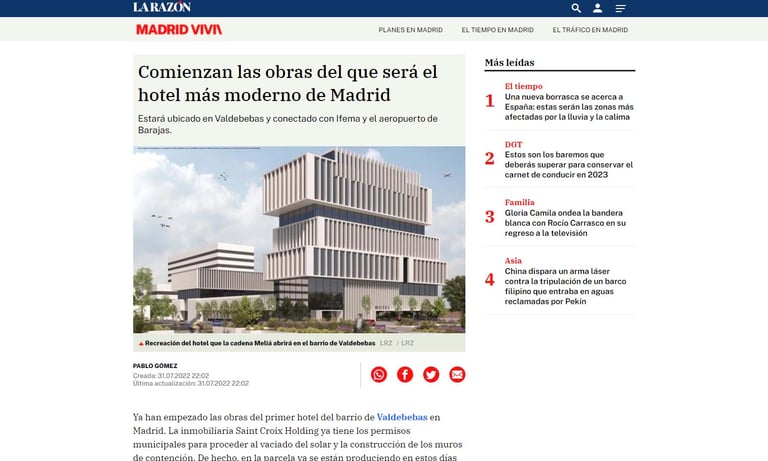This screenshot has width=768, height=461.
Task: Open the user account icon
Action: click(598, 8)
